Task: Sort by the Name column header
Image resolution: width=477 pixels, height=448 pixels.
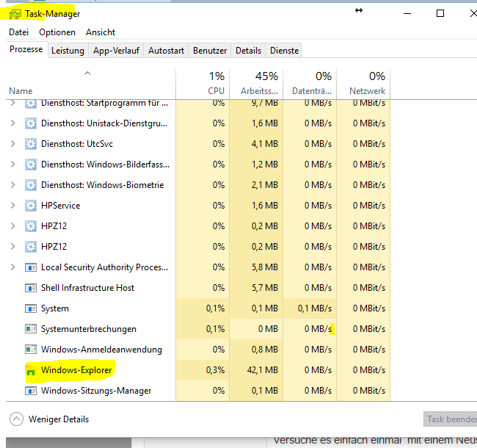Action: pos(91,84)
